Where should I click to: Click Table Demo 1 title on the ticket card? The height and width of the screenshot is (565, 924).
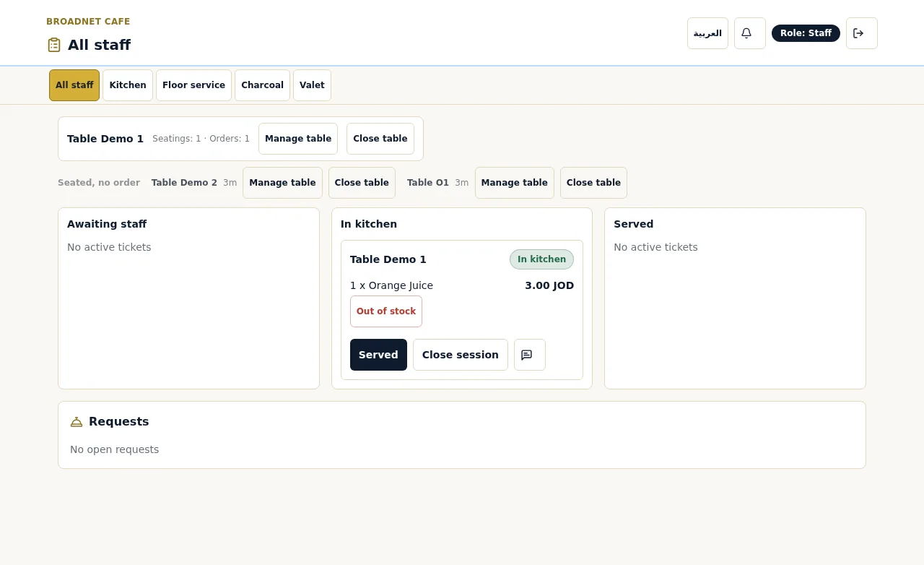(x=388, y=259)
